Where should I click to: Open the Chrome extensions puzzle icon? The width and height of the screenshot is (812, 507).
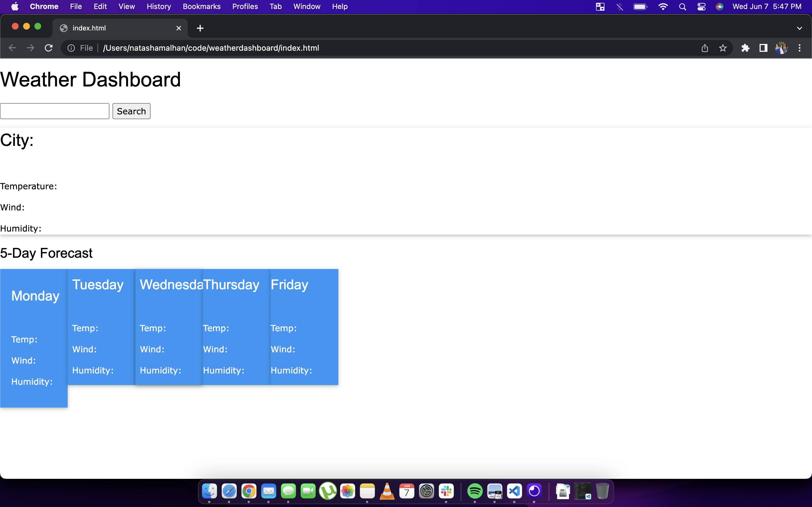745,48
